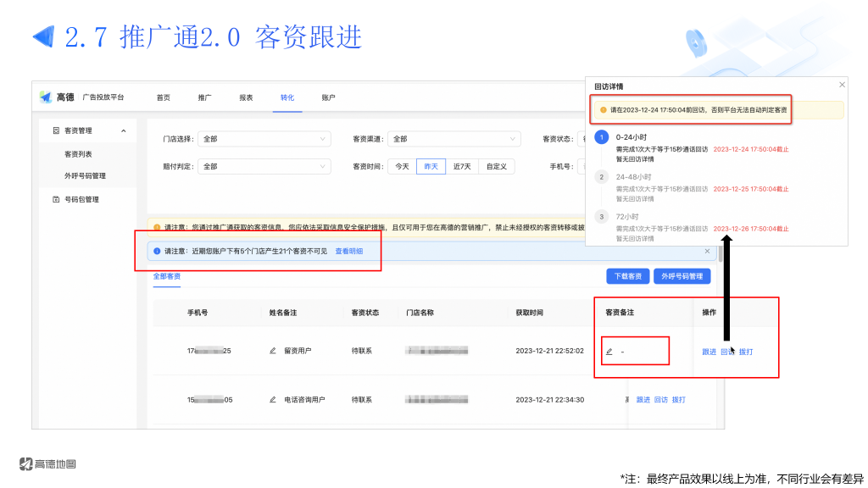Edit the 客资备注 pencil icon in first row
Screen dimensions: 868x488
609,352
